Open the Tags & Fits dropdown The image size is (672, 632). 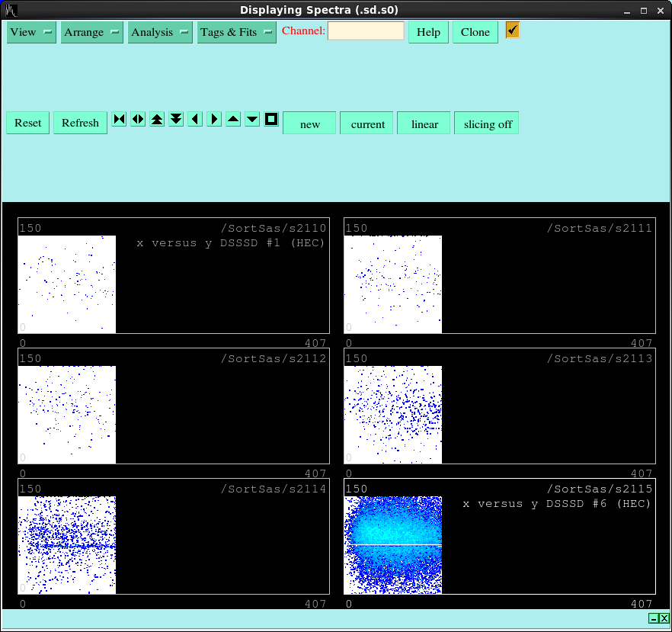click(x=237, y=32)
